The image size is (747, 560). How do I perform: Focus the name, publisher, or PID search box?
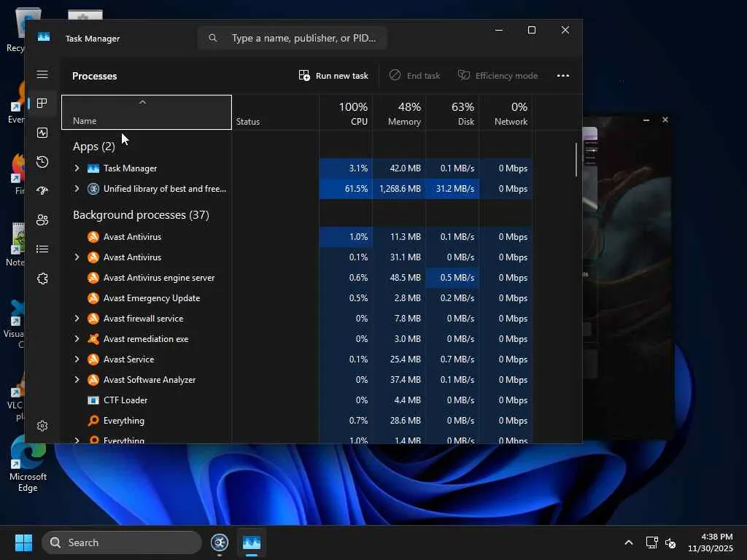tap(292, 38)
